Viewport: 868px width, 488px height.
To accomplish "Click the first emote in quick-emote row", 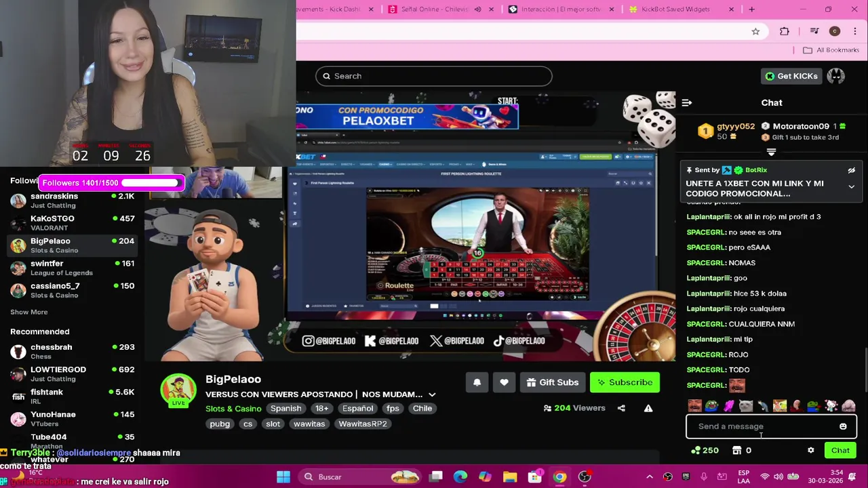I will 694,406.
